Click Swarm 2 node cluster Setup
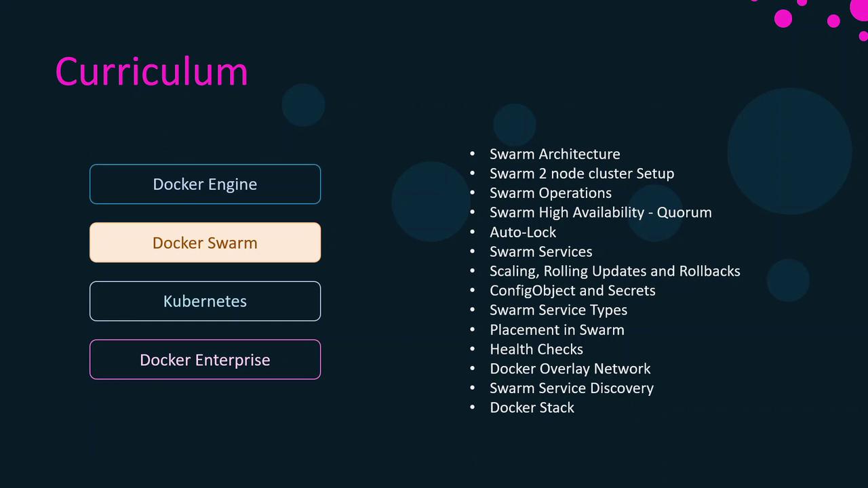Screen dimensions: 868x488 pyautogui.click(x=582, y=174)
